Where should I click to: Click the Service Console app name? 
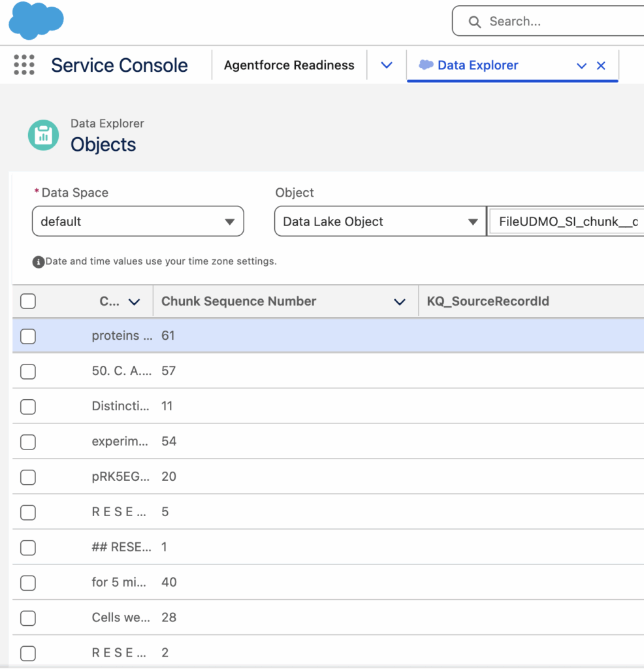click(x=120, y=65)
